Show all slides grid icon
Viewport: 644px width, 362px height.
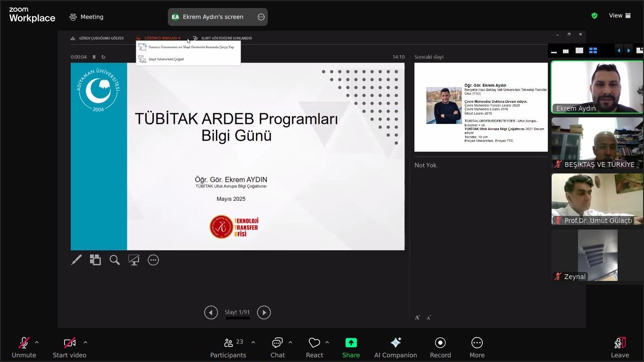click(x=96, y=260)
